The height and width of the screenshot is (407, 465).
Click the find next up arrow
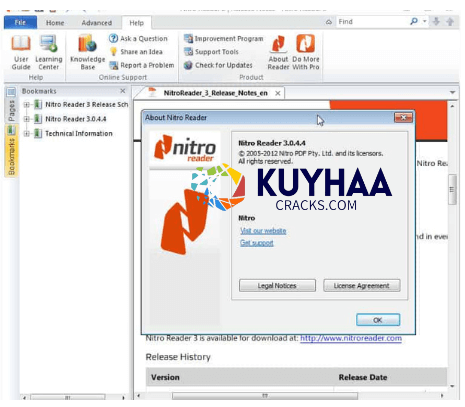(x=450, y=22)
